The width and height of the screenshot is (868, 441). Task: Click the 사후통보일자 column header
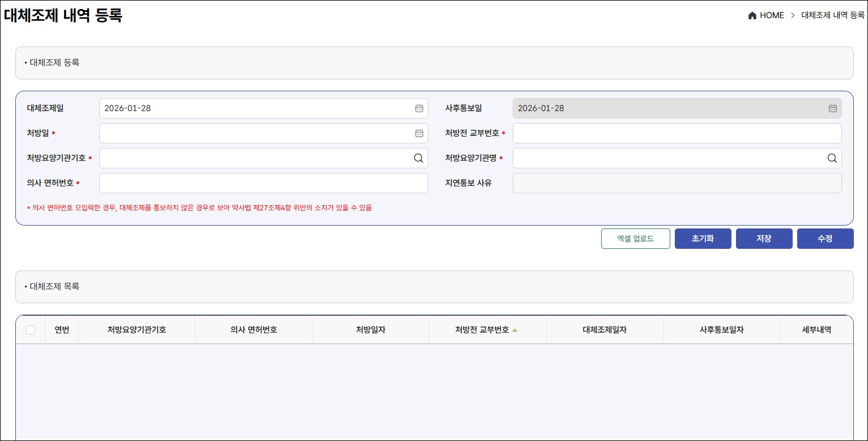tap(721, 330)
